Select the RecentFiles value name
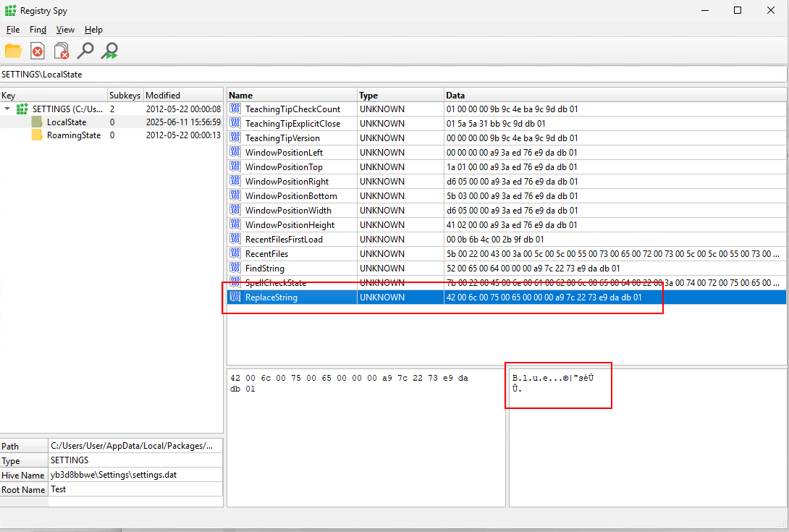The width and height of the screenshot is (789, 532). coord(266,253)
